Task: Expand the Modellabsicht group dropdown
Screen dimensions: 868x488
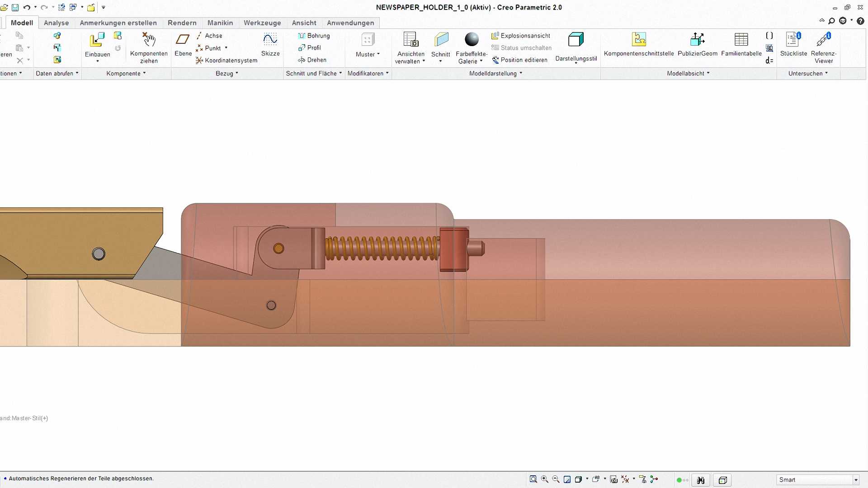Action: coord(689,74)
